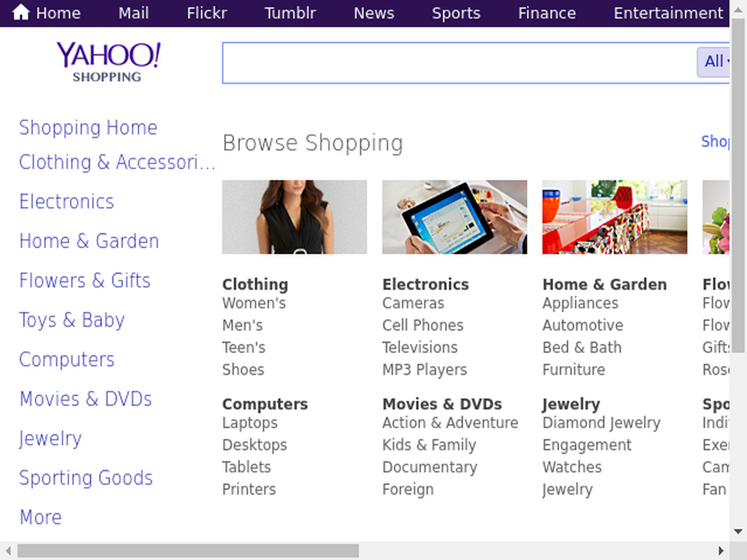The image size is (747, 560).
Task: Browse Cell Phones
Action: pos(422,326)
